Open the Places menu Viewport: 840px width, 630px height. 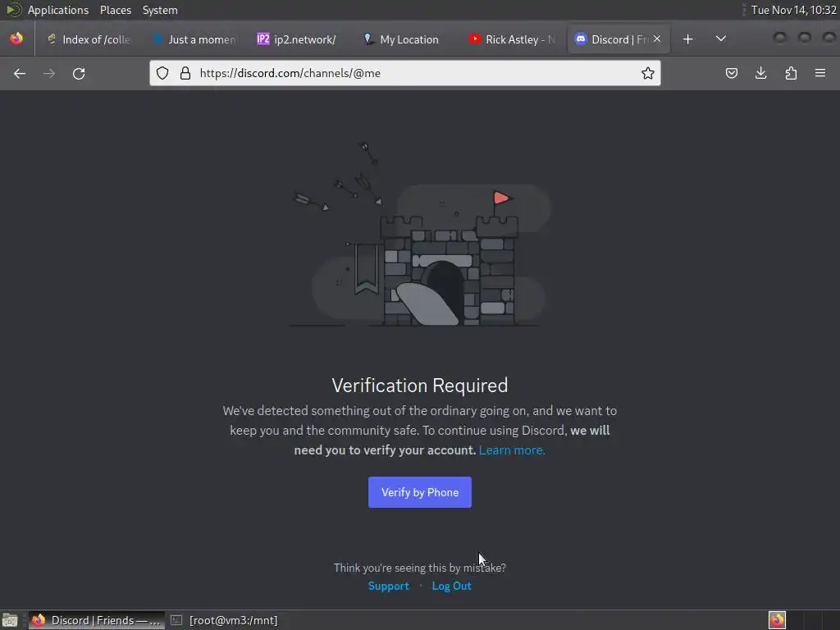tap(116, 10)
